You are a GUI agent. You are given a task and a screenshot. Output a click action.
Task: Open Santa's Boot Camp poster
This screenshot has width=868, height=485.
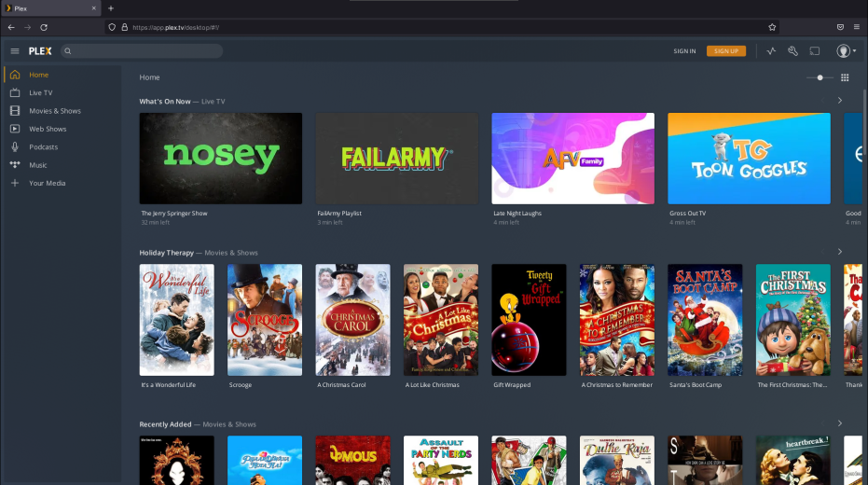[x=705, y=320]
